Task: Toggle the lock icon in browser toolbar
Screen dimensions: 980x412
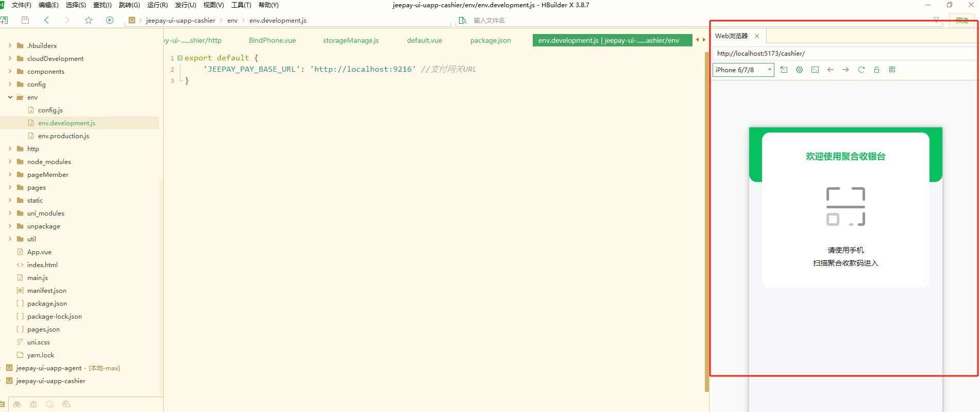Action: [876, 70]
